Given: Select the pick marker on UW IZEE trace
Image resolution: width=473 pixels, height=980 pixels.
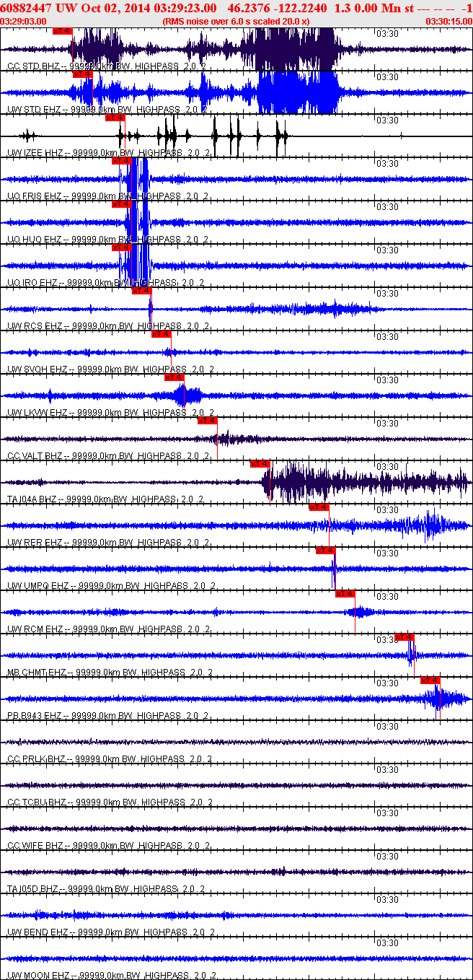Looking at the screenshot, I should 115,118.
